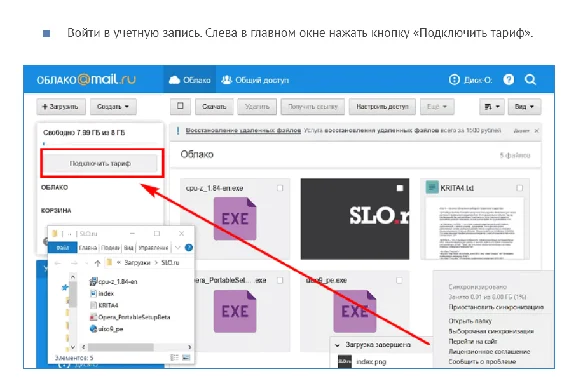576x381 pixels.
Task: Switch to Общий доступ tab
Action: click(255, 80)
